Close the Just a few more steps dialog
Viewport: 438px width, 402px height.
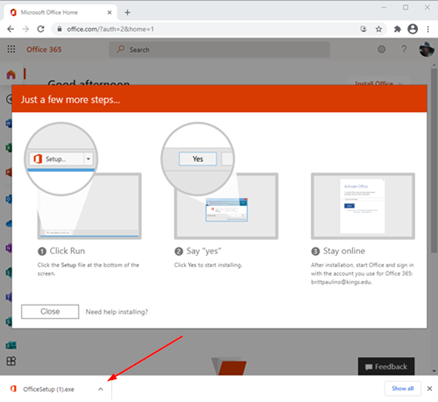[x=50, y=312]
